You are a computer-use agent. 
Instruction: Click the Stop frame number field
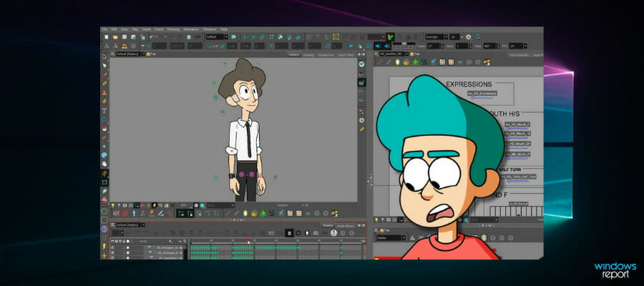[491, 46]
